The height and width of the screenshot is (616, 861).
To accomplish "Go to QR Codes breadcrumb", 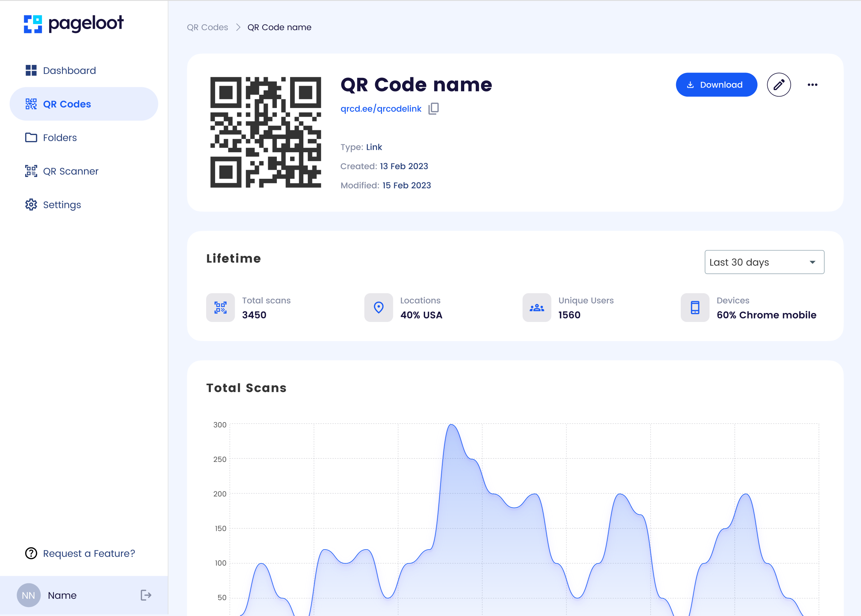I will point(208,27).
